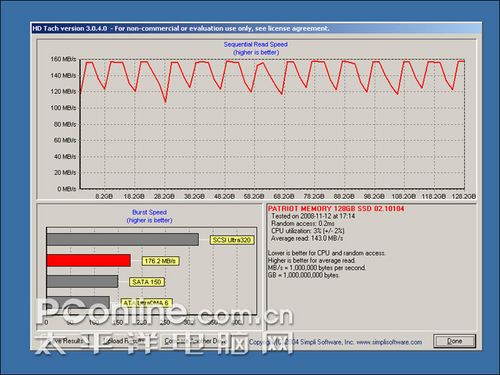Click the 160 MB/s axis label
The width and height of the screenshot is (500, 375).
(x=63, y=59)
